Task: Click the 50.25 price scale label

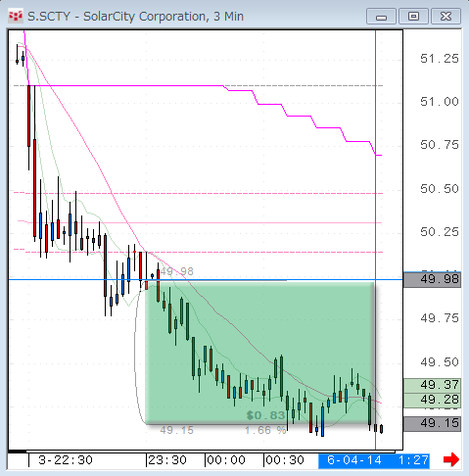Action: (440, 232)
